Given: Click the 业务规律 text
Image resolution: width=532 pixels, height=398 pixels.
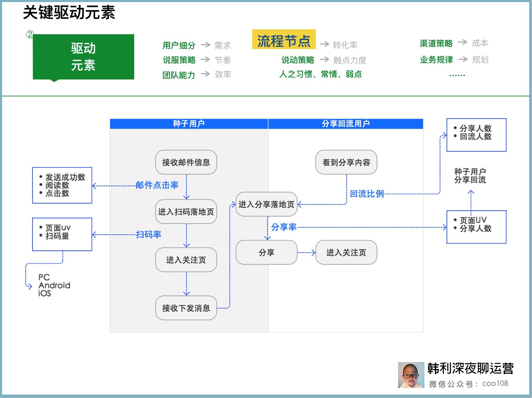Looking at the screenshot, I should [436, 59].
